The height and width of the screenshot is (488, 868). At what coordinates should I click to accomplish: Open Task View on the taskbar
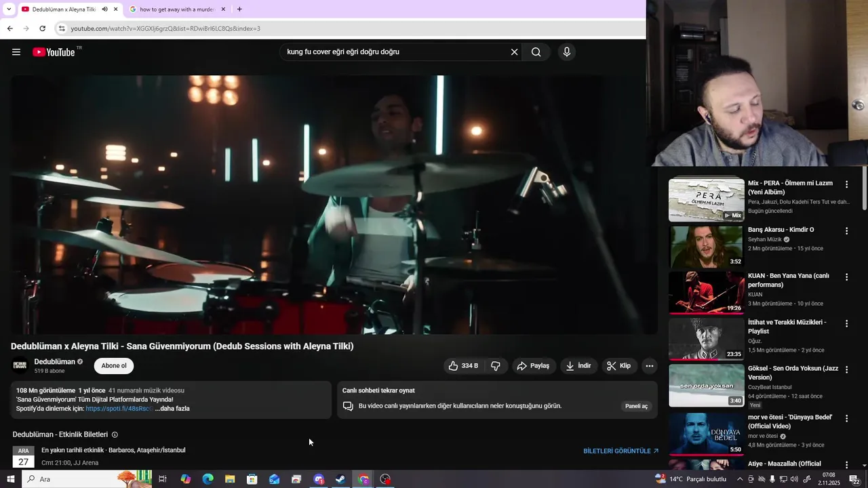(163, 479)
